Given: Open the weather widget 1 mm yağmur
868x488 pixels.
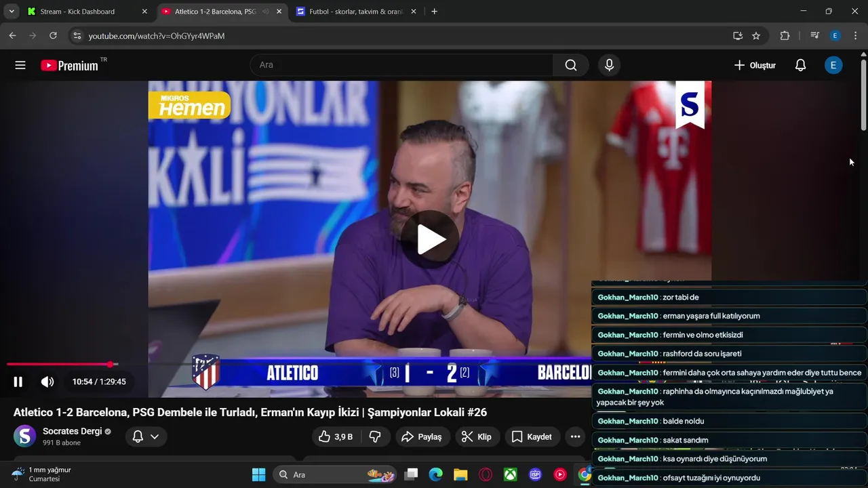Looking at the screenshot, I should [42, 474].
